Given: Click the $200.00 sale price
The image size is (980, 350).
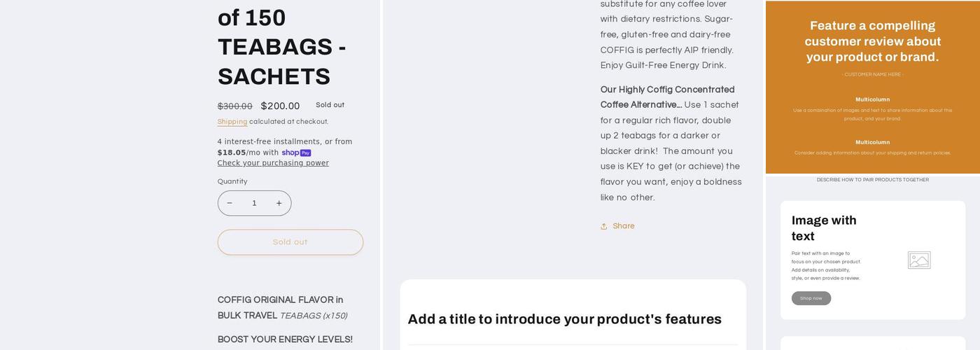Looking at the screenshot, I should pos(280,106).
